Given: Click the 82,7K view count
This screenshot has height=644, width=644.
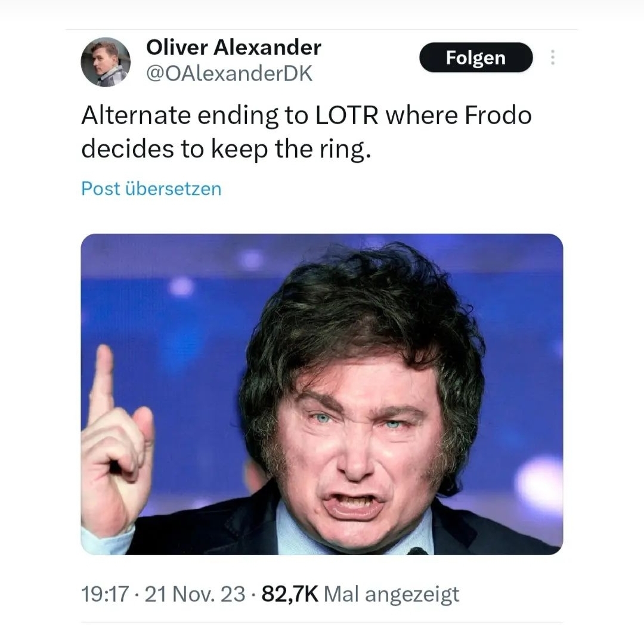Looking at the screenshot, I should pyautogui.click(x=290, y=594).
